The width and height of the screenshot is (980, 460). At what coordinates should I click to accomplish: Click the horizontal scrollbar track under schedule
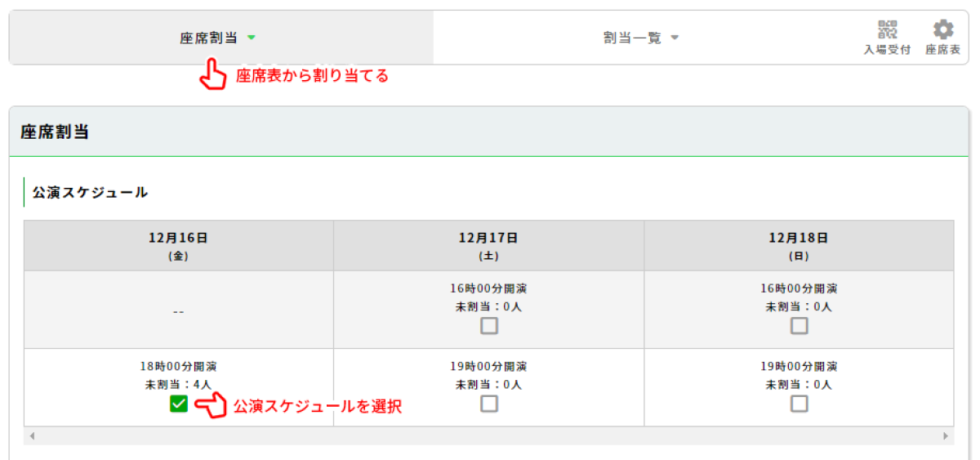(x=488, y=436)
